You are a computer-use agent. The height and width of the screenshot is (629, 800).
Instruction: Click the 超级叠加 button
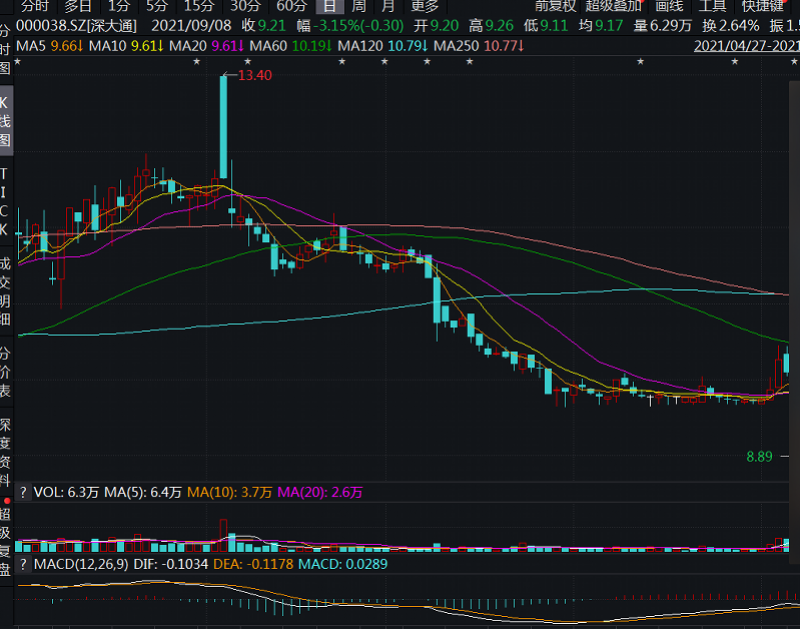(613, 6)
